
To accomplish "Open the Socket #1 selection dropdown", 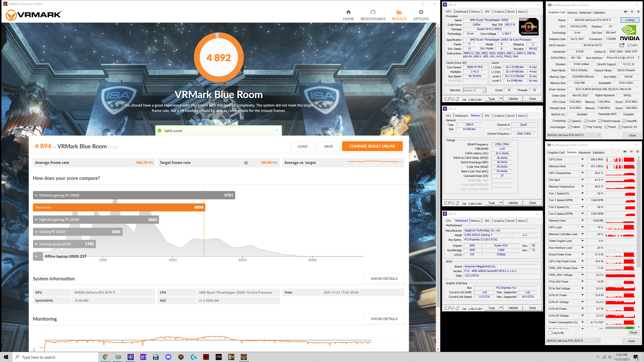I will click(474, 90).
